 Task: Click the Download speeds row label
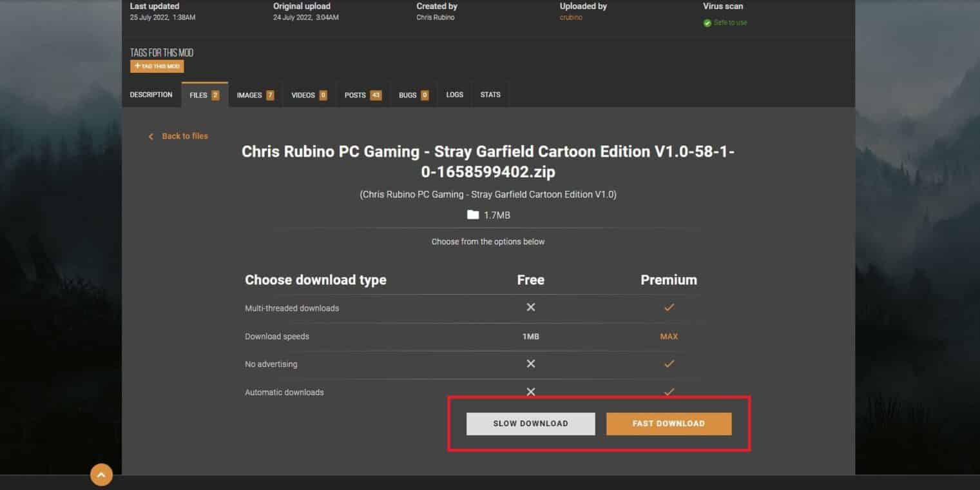277,337
